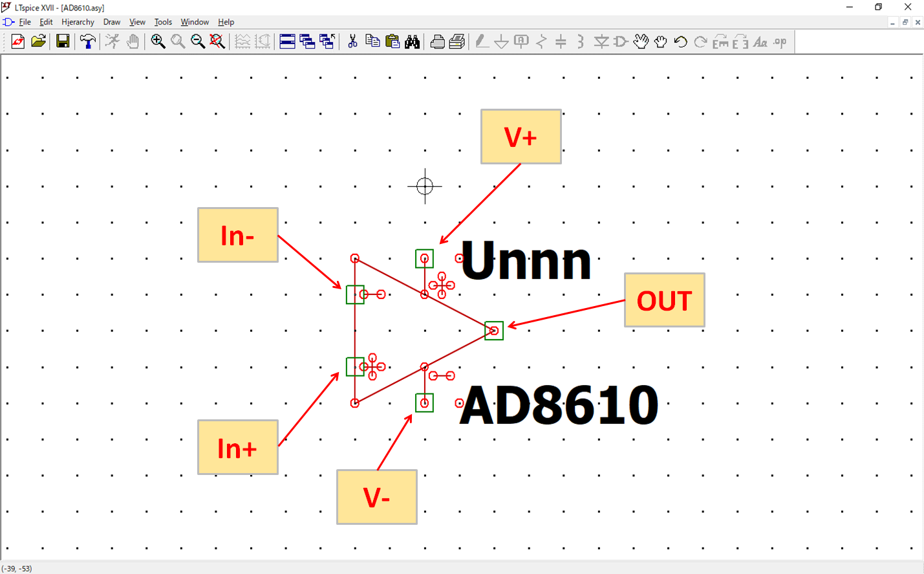Place a ground symbol
This screenshot has width=924, height=574.
[501, 42]
